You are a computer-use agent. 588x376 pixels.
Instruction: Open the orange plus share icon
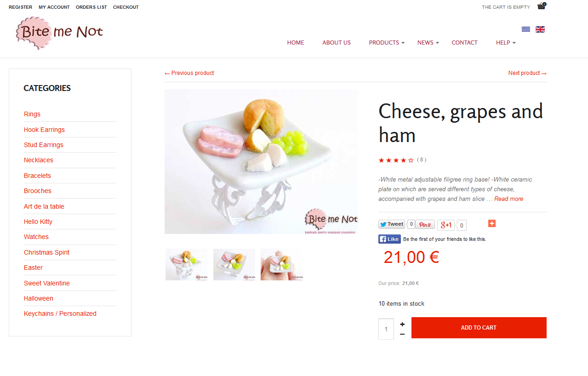point(492,223)
